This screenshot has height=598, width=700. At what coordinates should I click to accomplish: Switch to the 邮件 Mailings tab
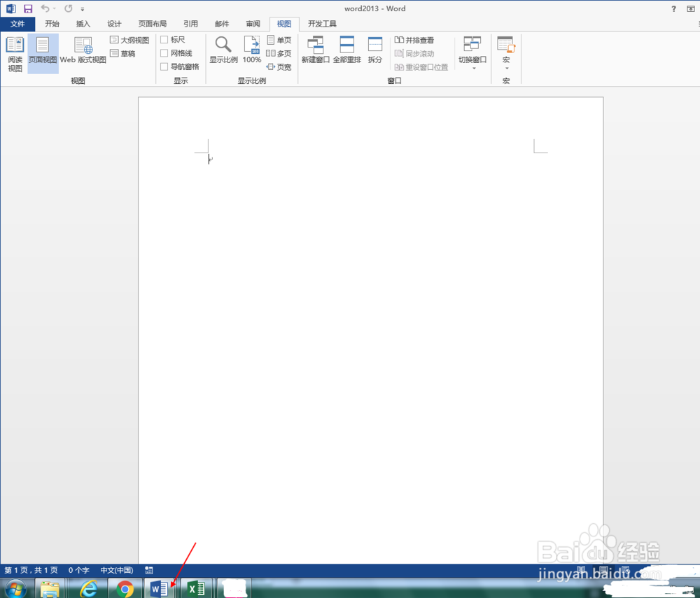222,24
